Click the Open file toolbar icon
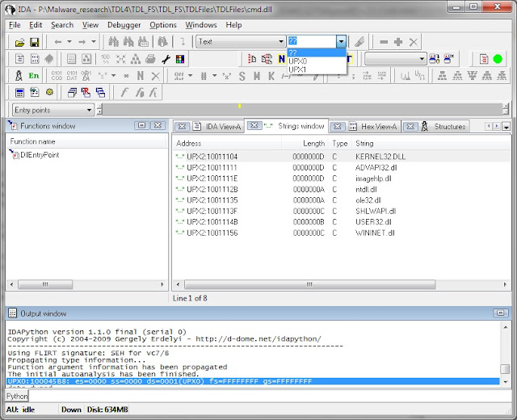 coord(19,42)
